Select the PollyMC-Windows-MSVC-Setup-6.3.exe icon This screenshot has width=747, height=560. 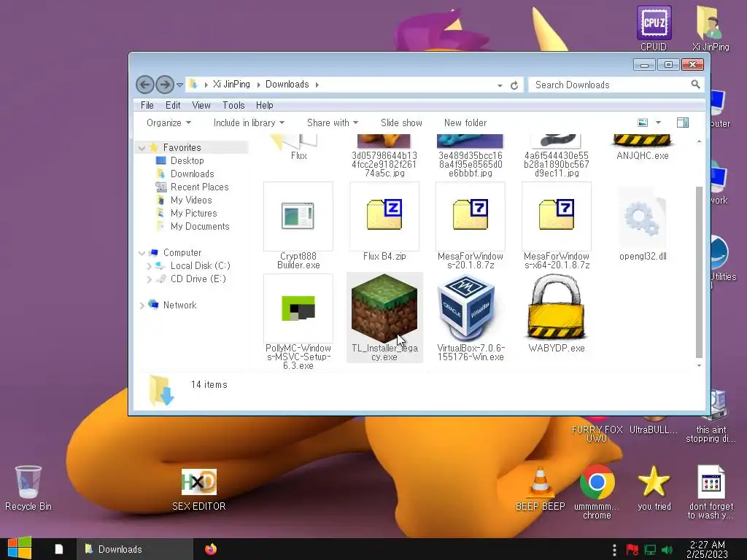(298, 308)
